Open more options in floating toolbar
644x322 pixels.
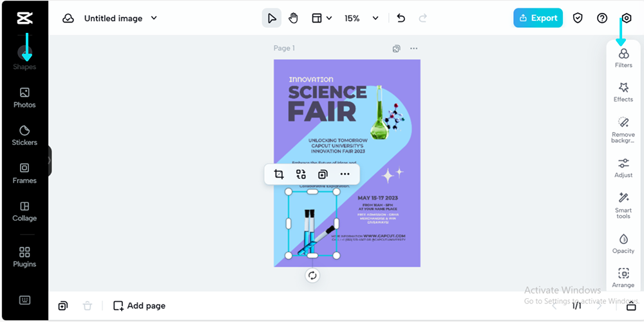pyautogui.click(x=345, y=174)
